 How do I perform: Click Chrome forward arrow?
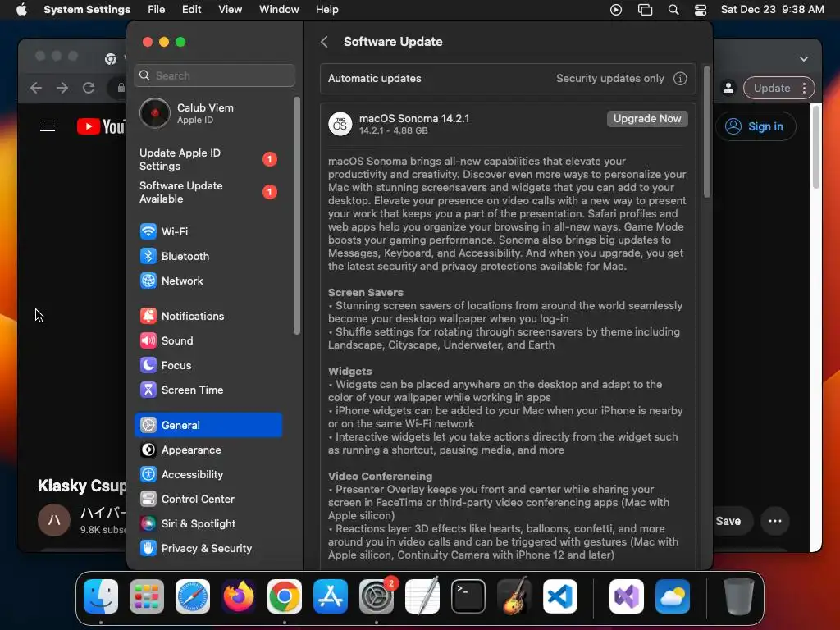tap(62, 88)
